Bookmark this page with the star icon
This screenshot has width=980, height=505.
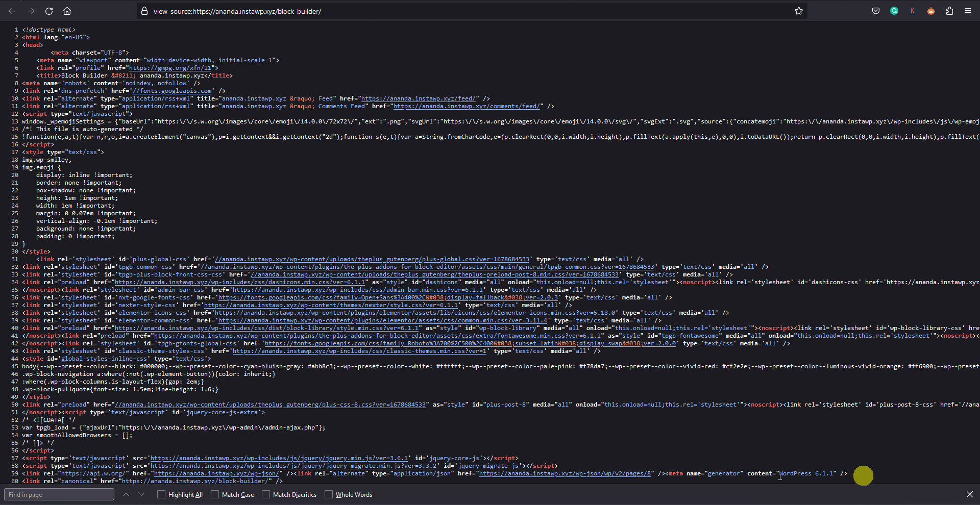[x=799, y=11]
